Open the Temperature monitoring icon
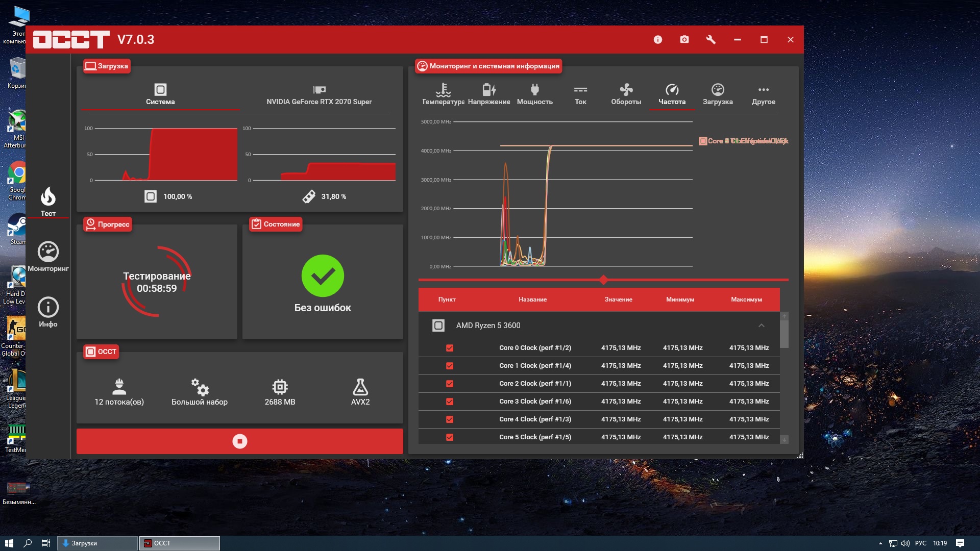 click(x=443, y=90)
